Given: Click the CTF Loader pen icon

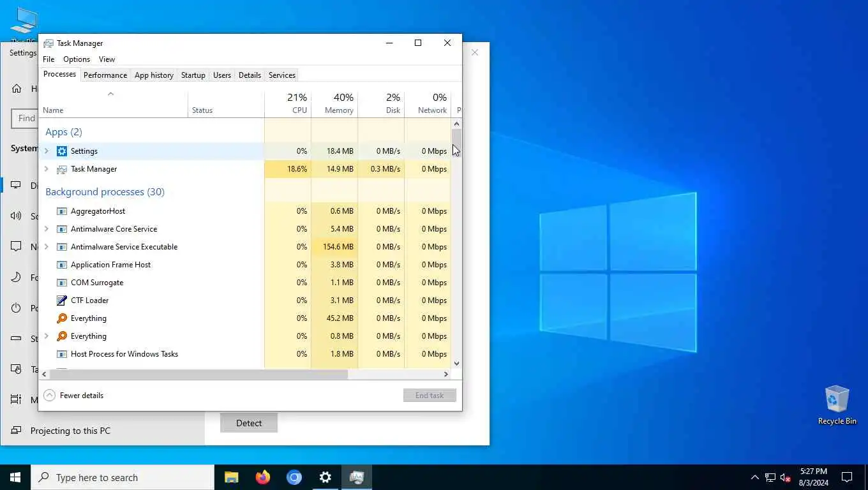Looking at the screenshot, I should [x=62, y=301].
